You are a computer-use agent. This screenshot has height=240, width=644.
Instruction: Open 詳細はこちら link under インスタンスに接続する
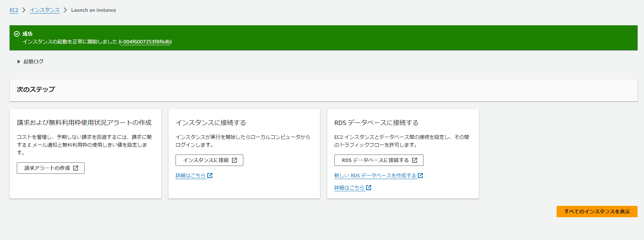pyautogui.click(x=191, y=176)
